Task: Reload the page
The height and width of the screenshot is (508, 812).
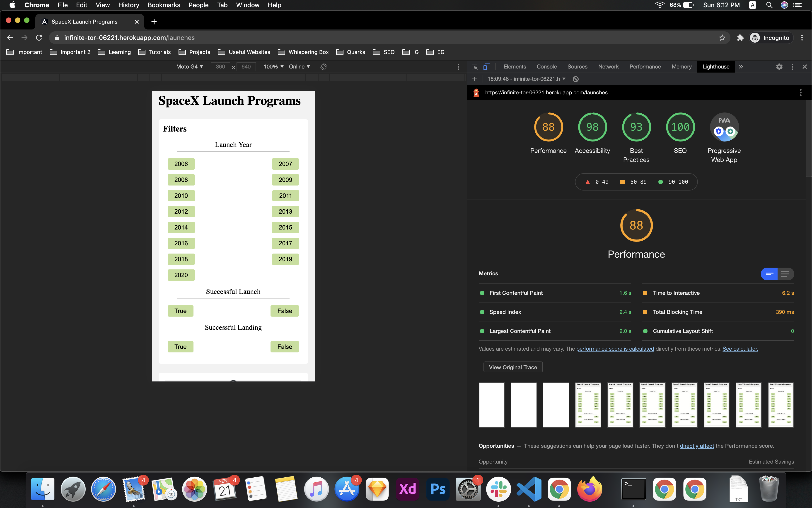Action: [x=39, y=38]
